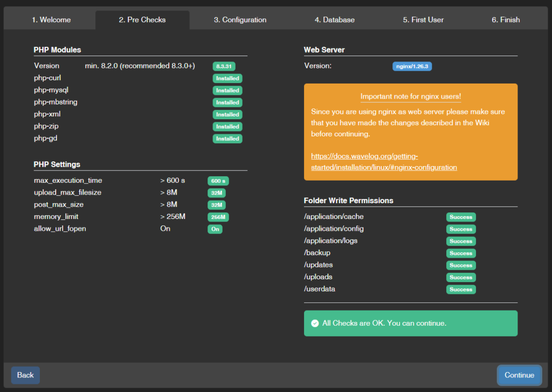Click the php-curl module label
Viewport: 552px width, 392px height.
(x=47, y=78)
